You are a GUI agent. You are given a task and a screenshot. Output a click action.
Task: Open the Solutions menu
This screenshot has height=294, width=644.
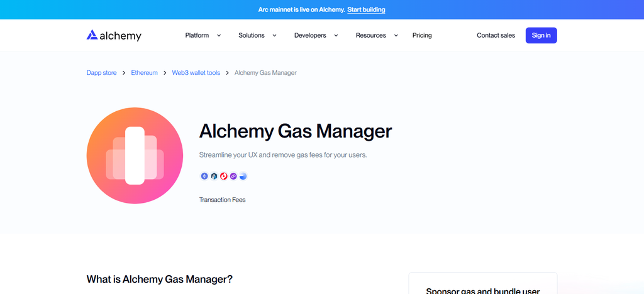[x=252, y=35]
